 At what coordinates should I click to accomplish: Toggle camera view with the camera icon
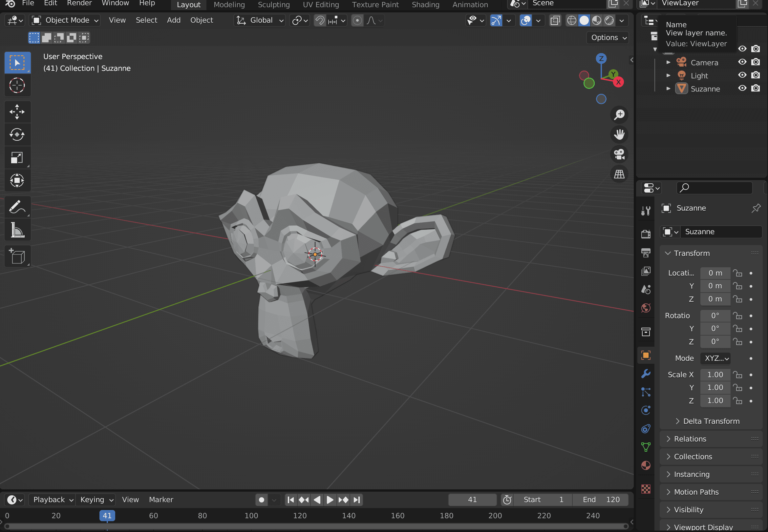tap(619, 154)
